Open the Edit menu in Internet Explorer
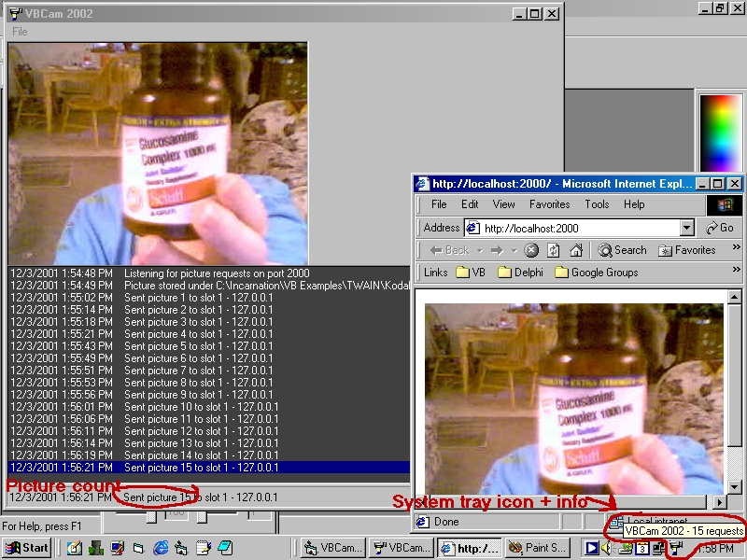This screenshot has height=560, width=747. point(470,204)
